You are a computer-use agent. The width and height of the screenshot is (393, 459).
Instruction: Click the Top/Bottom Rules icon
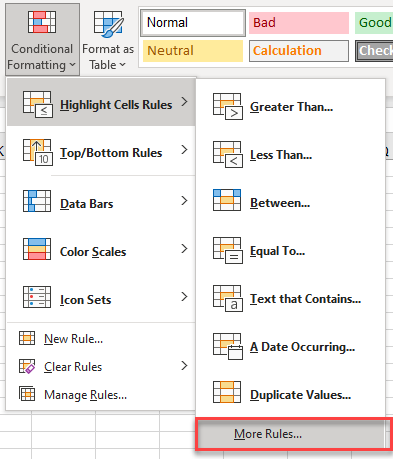tap(37, 152)
